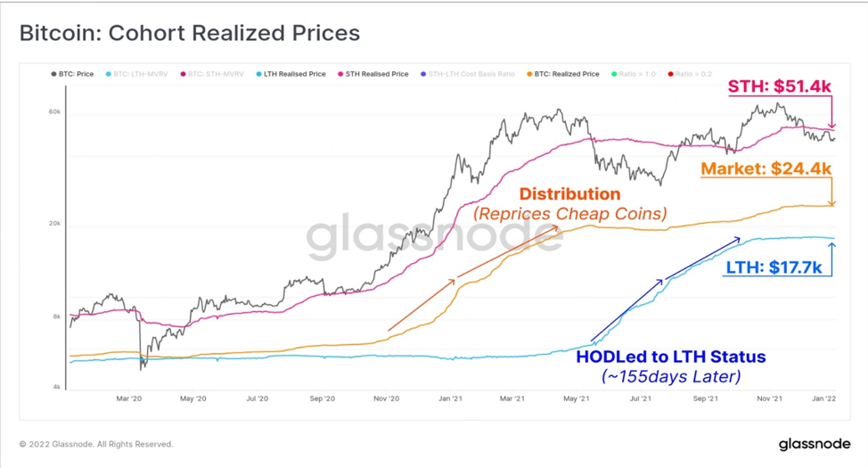868x468 pixels.
Task: Click the glassnode logo at bottom right
Action: tap(815, 444)
